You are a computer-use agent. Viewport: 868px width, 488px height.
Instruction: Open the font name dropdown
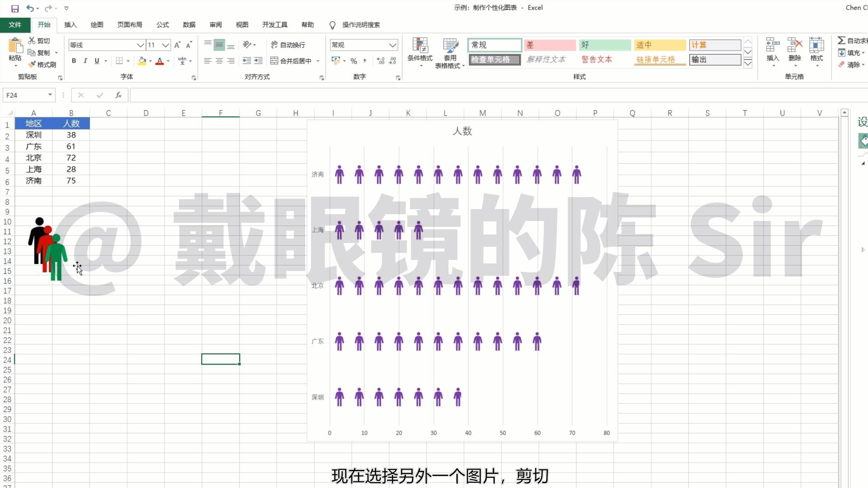(140, 45)
